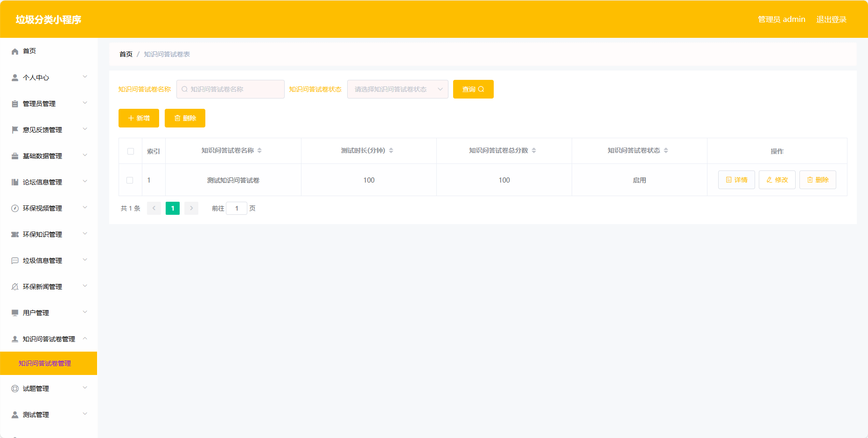Click 退出登录 in the header
The height and width of the screenshot is (438, 868).
[831, 20]
